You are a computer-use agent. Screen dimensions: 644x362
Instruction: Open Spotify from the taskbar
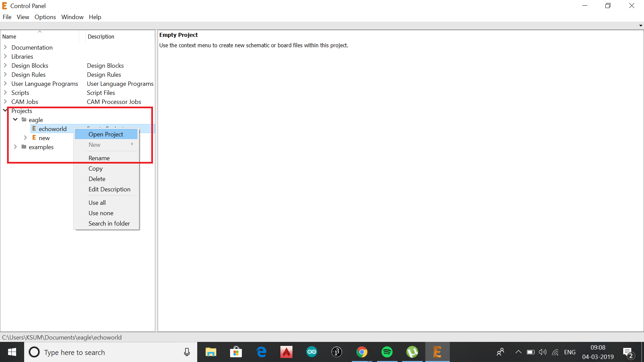click(x=387, y=352)
